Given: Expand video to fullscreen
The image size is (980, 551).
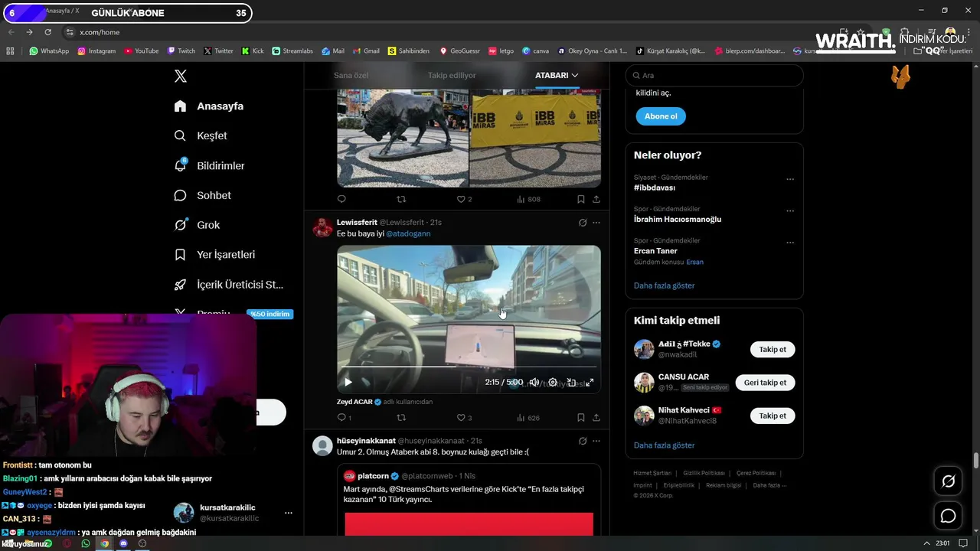Looking at the screenshot, I should tap(590, 382).
